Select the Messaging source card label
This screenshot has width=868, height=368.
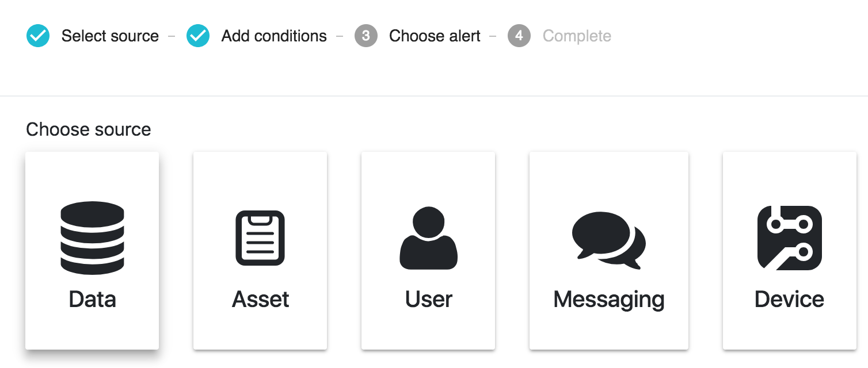608,300
